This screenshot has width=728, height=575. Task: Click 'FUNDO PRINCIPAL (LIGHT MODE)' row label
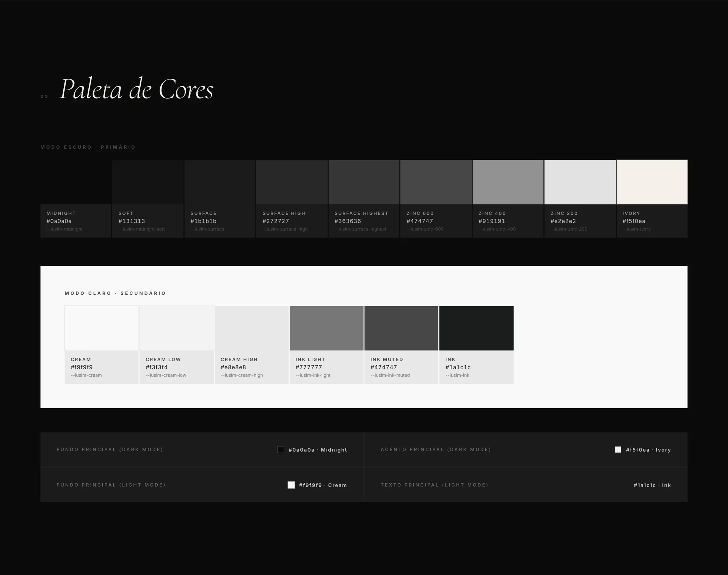(111, 485)
